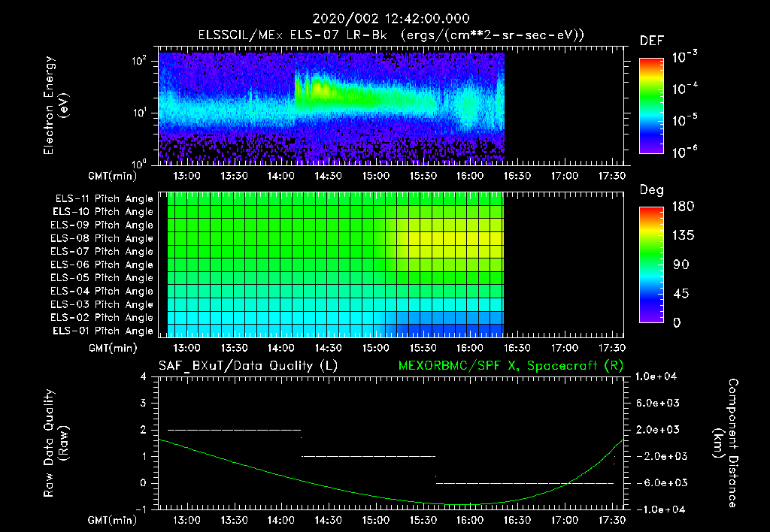
Task: Select the ELS-01 Pitch Angle row label
Action: (103, 331)
